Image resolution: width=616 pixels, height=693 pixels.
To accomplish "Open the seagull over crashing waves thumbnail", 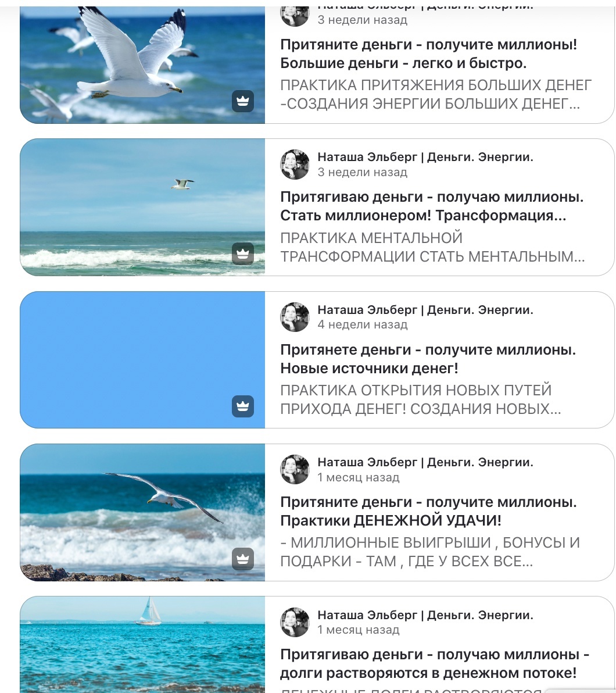I will (142, 512).
